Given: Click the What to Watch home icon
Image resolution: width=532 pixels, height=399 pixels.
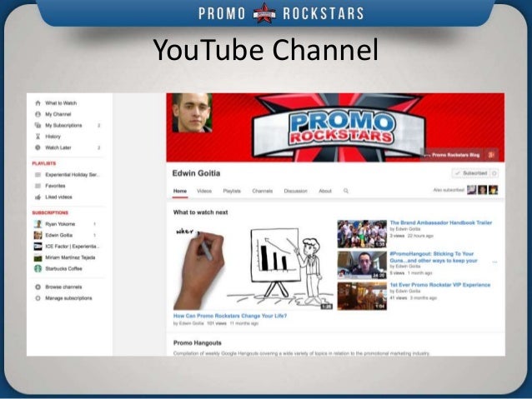Looking at the screenshot, I should 38,103.
